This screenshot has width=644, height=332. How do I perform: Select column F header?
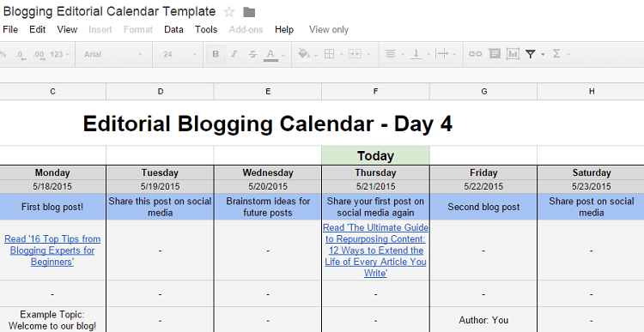(375, 92)
